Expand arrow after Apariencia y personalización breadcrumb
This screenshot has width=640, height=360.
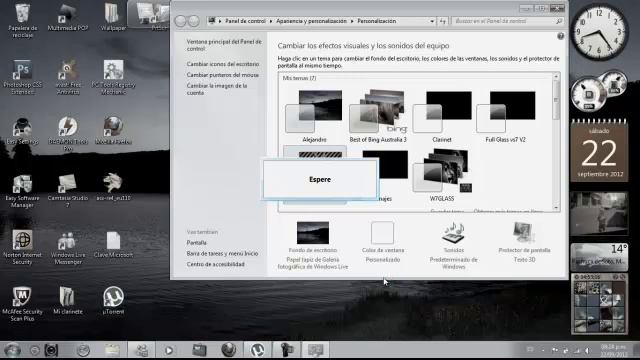(352, 21)
